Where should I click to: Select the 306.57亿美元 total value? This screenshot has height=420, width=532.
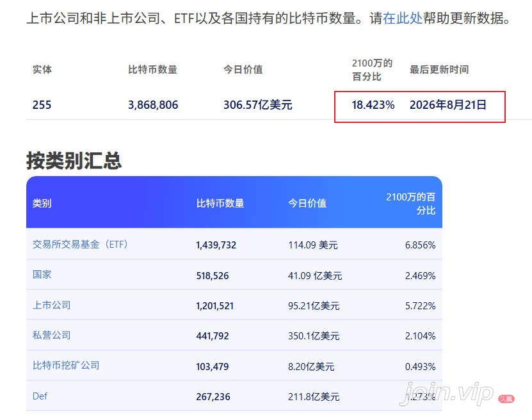[258, 105]
